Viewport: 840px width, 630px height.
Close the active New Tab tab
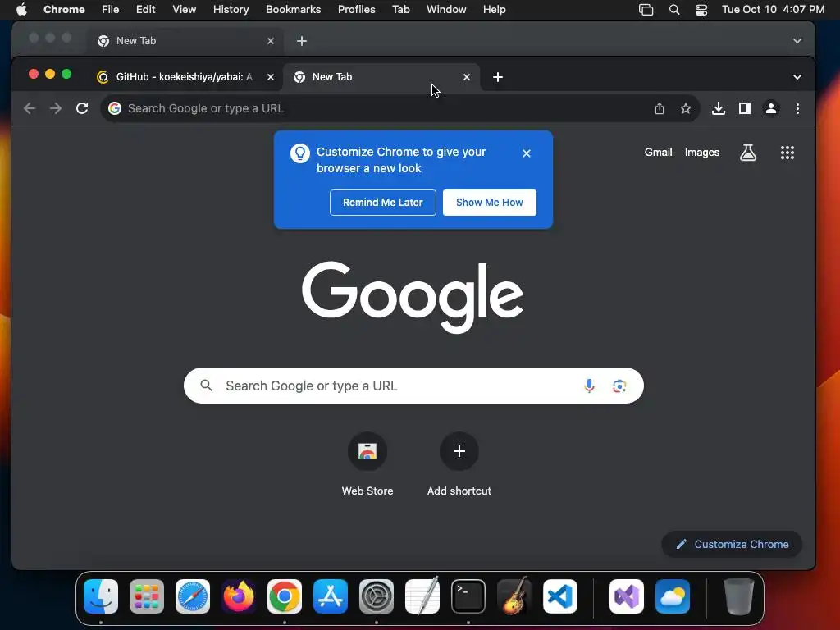pyautogui.click(x=467, y=77)
